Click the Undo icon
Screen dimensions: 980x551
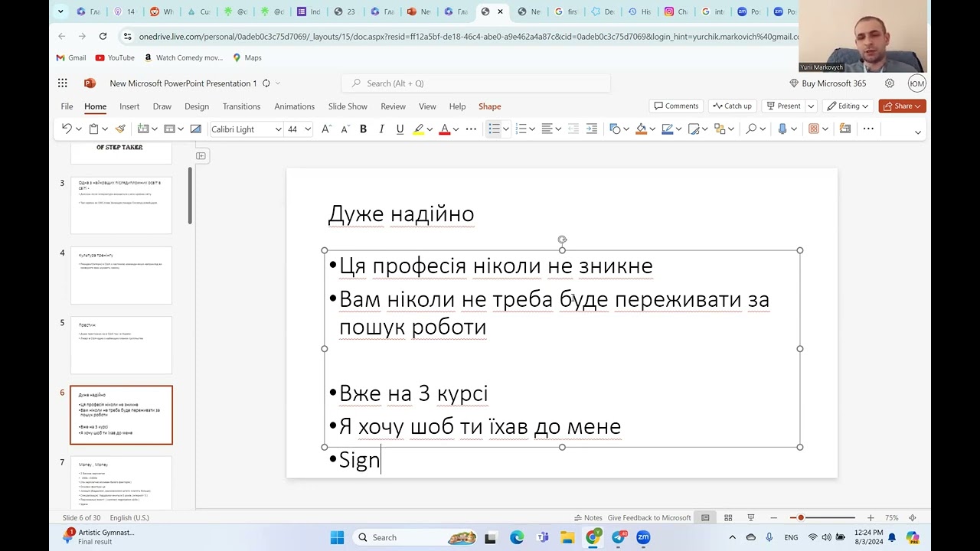coord(67,129)
